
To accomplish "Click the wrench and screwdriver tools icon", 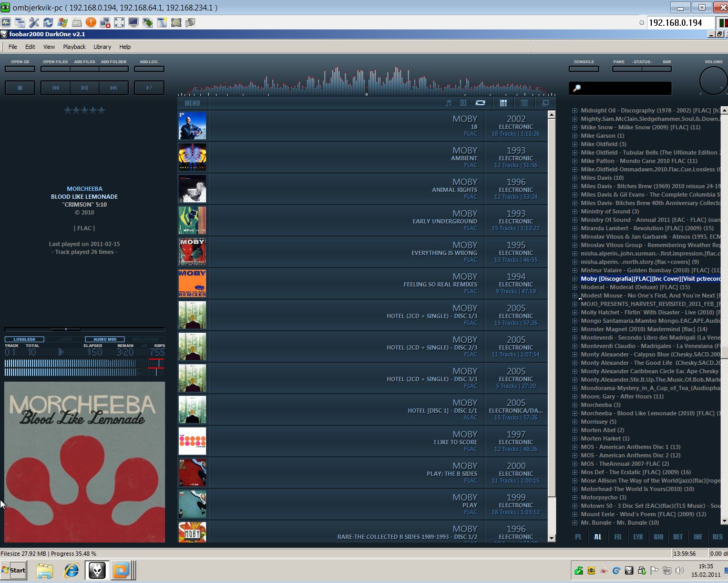I will (x=34, y=23).
